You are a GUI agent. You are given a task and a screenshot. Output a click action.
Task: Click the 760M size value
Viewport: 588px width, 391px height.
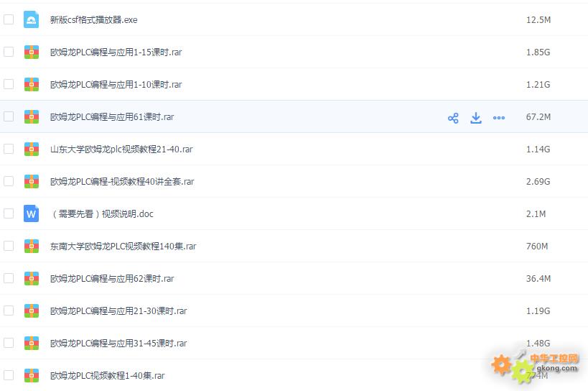[x=537, y=246]
